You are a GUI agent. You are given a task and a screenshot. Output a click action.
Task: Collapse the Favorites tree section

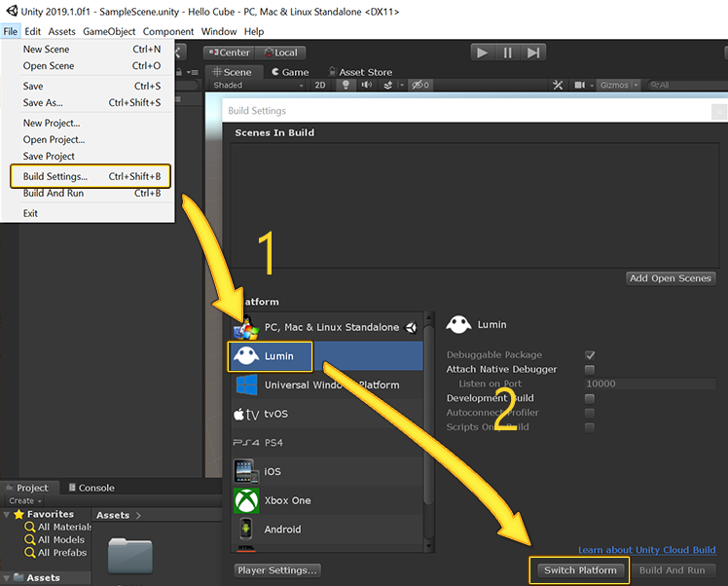[x=7, y=515]
